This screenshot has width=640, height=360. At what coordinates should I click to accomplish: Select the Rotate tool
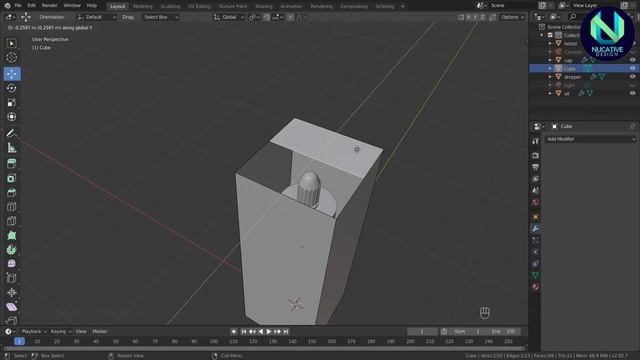[x=11, y=88]
